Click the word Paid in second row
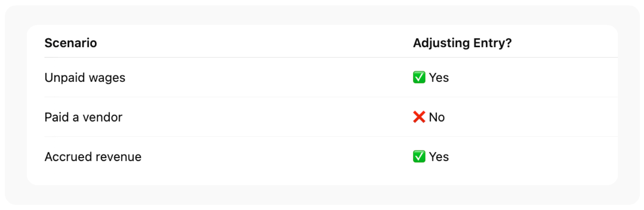 pos(57,117)
